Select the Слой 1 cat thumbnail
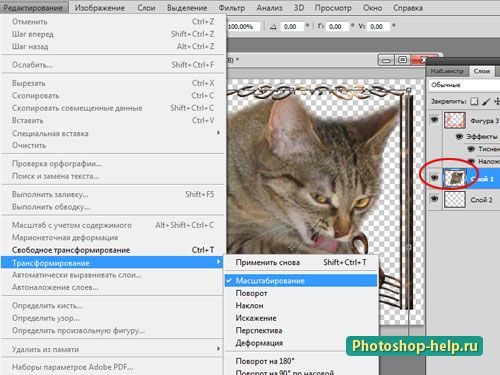The image size is (500, 375). click(x=455, y=178)
